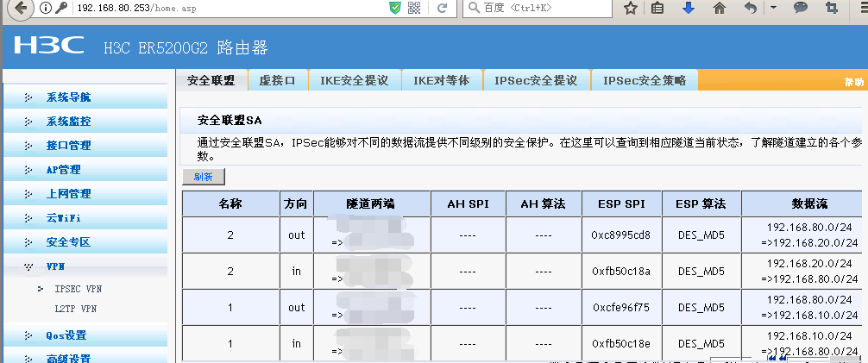This screenshot has width=868, height=363.
Task: Expand the 系统监控 sidebar menu
Action: pyautogui.click(x=85, y=122)
